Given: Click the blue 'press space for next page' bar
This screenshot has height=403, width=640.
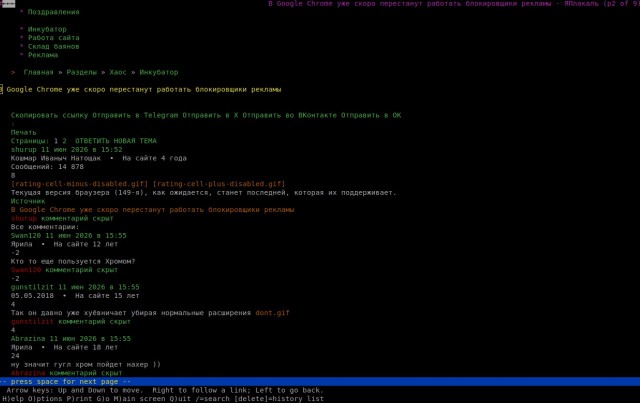Looking at the screenshot, I should (x=320, y=382).
